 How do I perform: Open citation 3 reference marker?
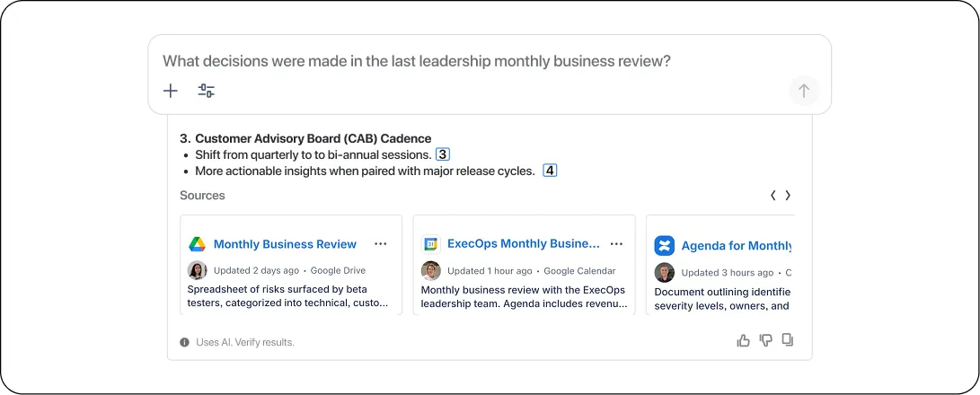(x=442, y=154)
